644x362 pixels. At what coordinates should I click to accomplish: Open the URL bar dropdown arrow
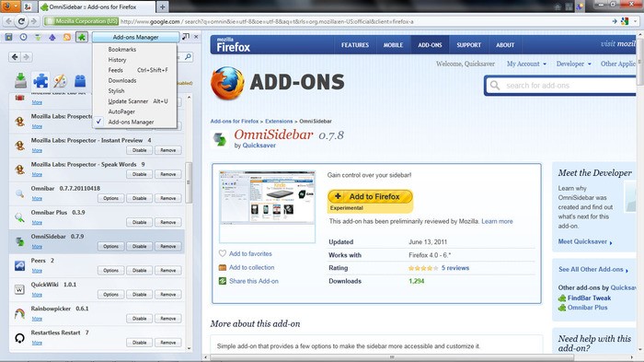[x=636, y=21]
